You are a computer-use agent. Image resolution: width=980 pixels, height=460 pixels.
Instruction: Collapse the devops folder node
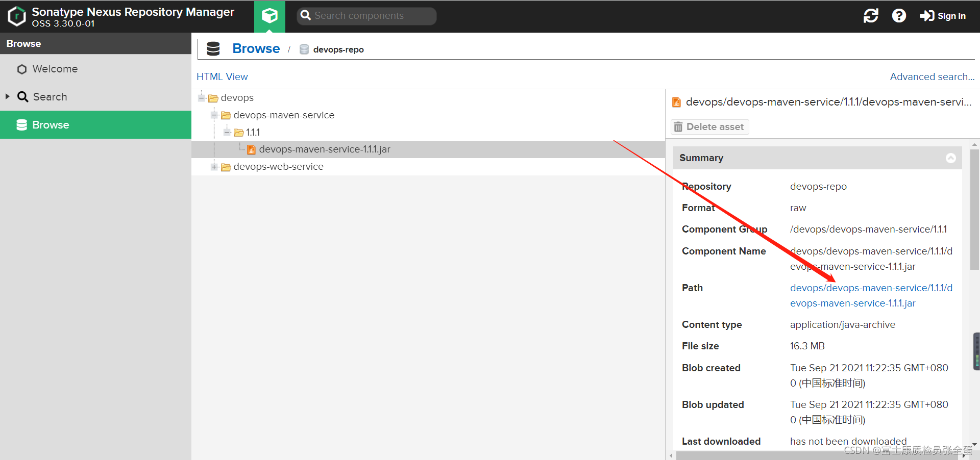202,98
